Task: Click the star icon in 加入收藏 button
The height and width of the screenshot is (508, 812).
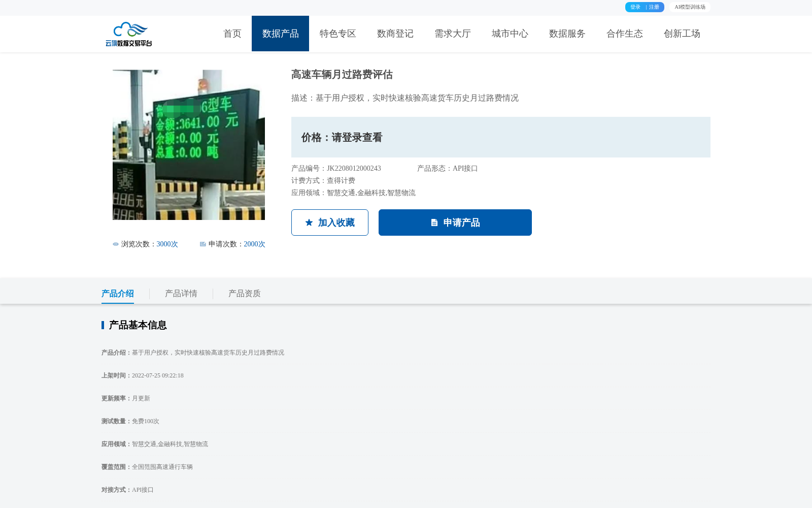Action: (x=309, y=223)
